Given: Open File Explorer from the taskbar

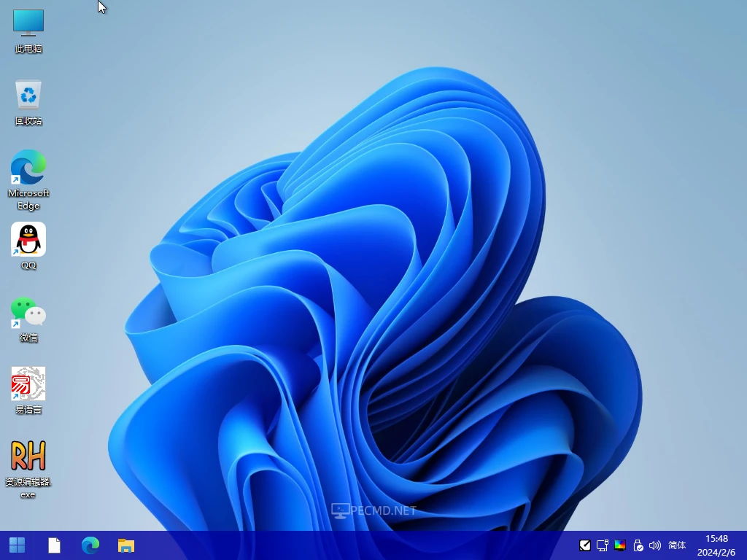Looking at the screenshot, I should tap(126, 545).
